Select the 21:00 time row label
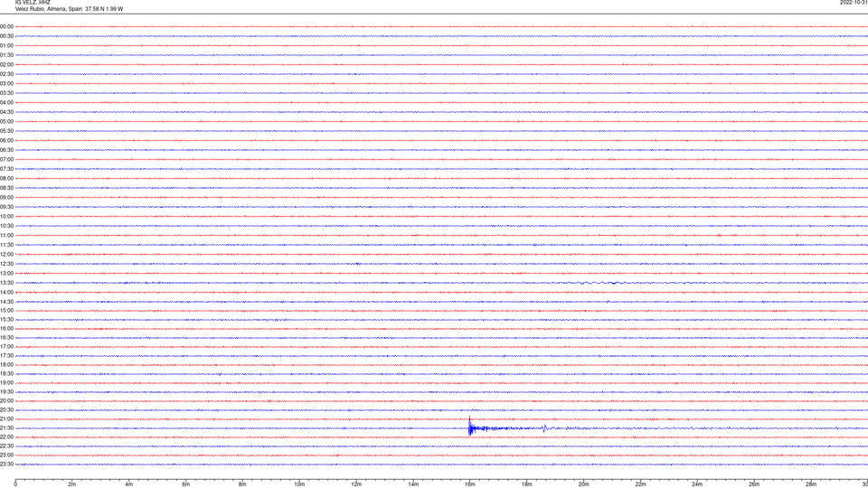Screen dimensions: 868x488 6,418
